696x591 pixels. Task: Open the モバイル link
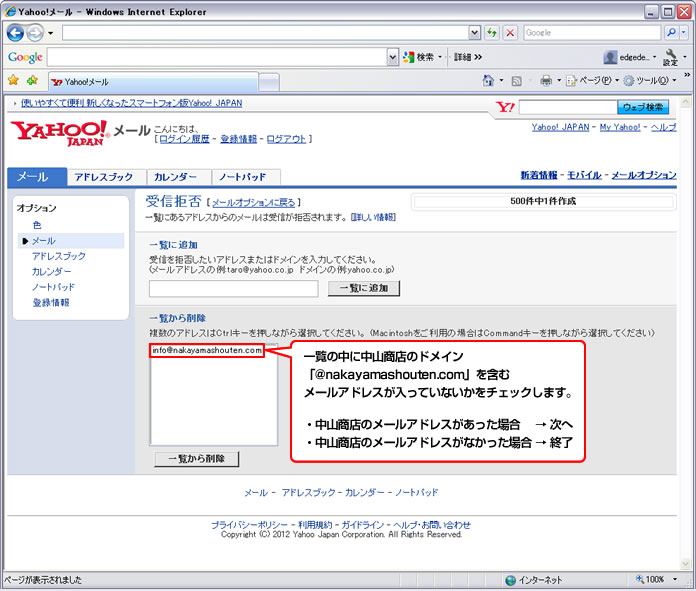coord(585,175)
